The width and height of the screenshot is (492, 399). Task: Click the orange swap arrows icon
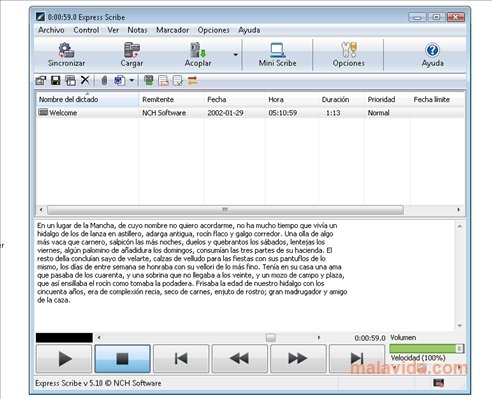coord(193,80)
